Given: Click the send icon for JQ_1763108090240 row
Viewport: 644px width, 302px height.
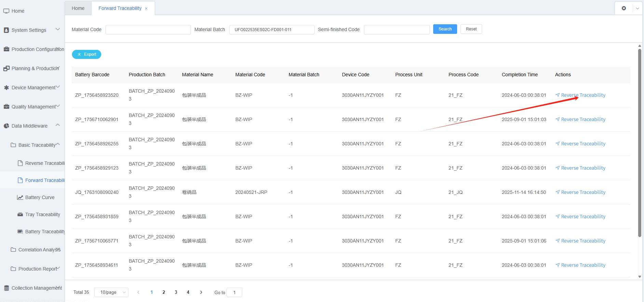Looking at the screenshot, I should point(558,192).
